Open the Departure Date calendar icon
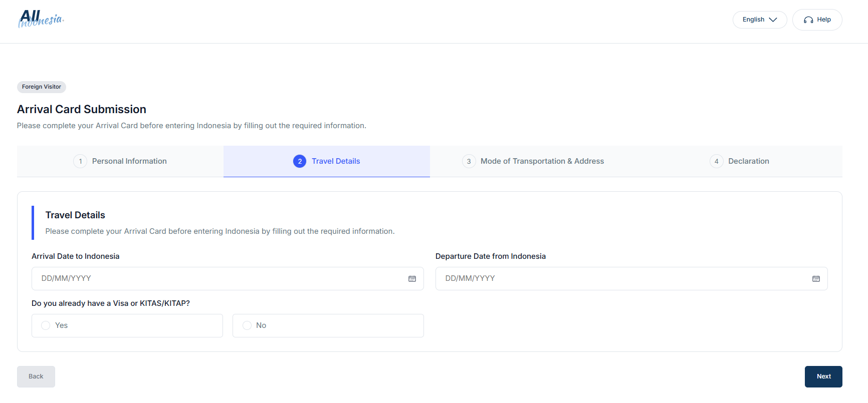 coord(816,279)
